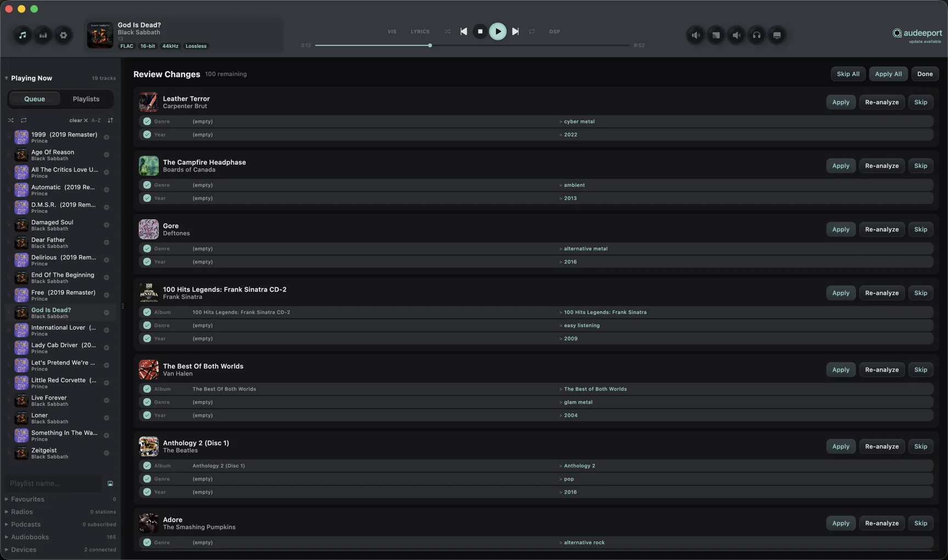948x560 pixels.
Task: Reverse the queue sort order arrows
Action: pos(110,120)
